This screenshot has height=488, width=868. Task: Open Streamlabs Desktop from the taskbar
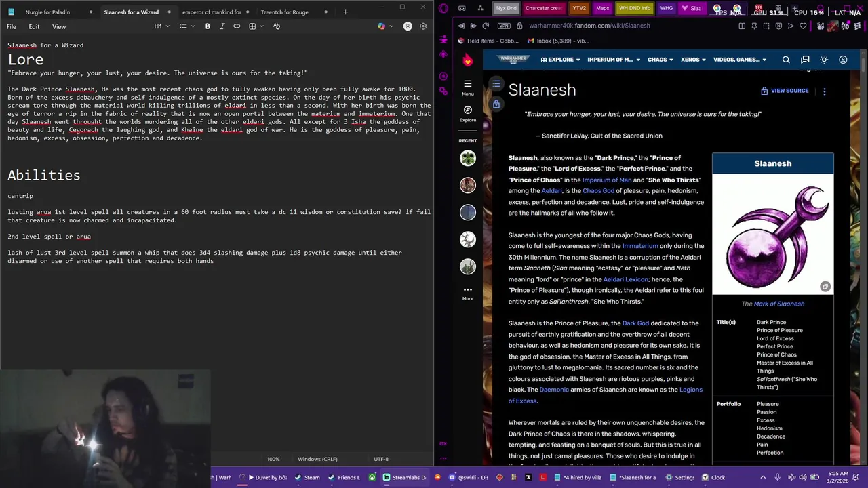(406, 477)
